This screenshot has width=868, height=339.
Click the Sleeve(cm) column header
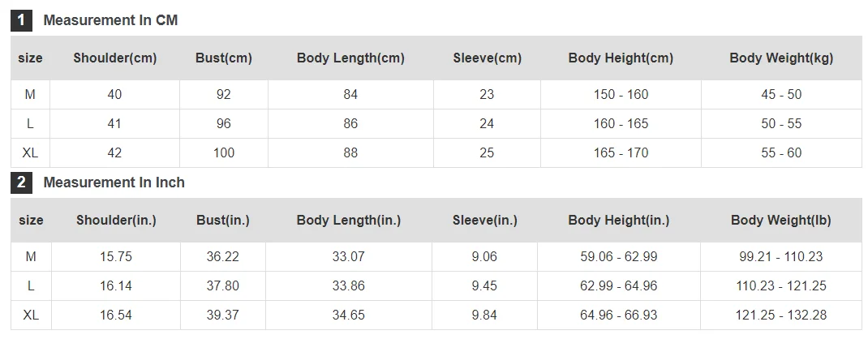(488, 58)
